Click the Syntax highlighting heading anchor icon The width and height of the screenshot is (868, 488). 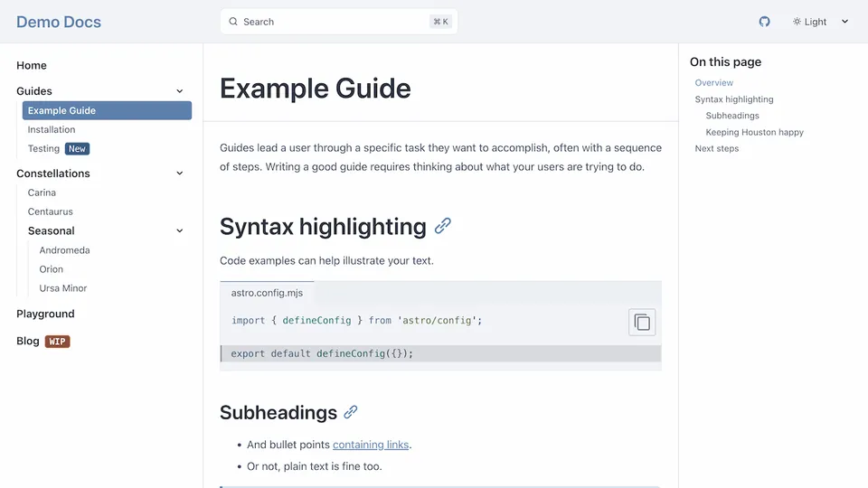[x=443, y=226]
